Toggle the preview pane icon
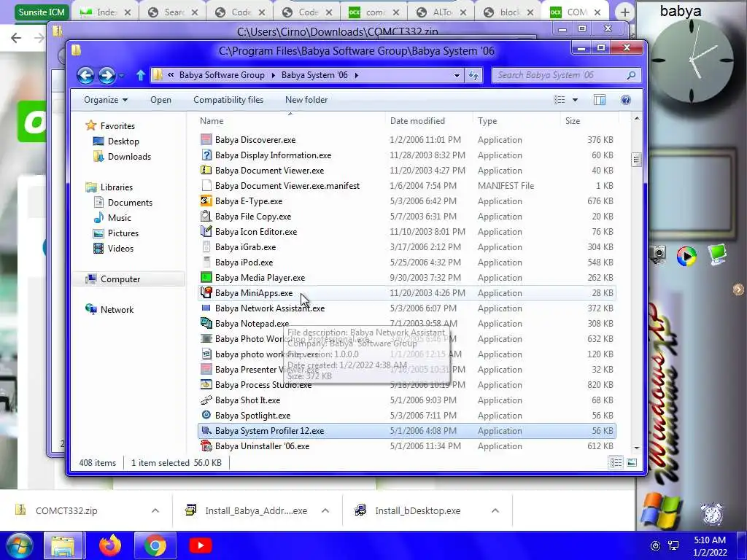 pos(600,99)
